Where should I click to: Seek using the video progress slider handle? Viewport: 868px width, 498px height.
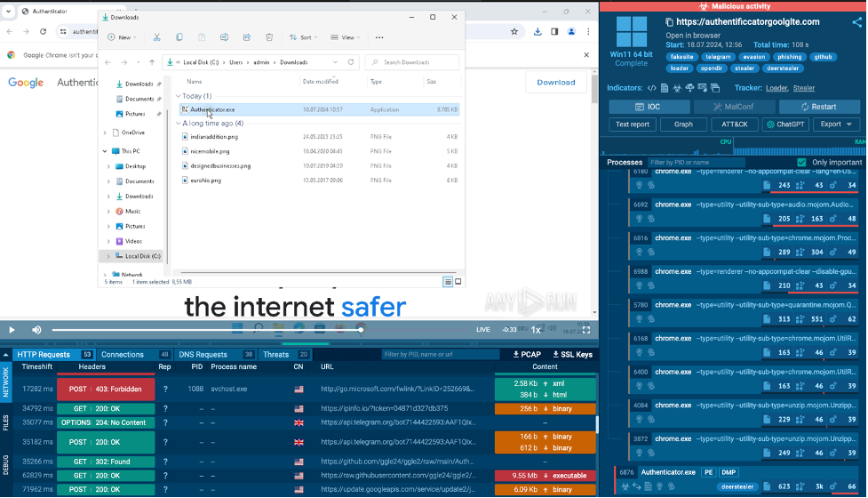[x=361, y=330]
